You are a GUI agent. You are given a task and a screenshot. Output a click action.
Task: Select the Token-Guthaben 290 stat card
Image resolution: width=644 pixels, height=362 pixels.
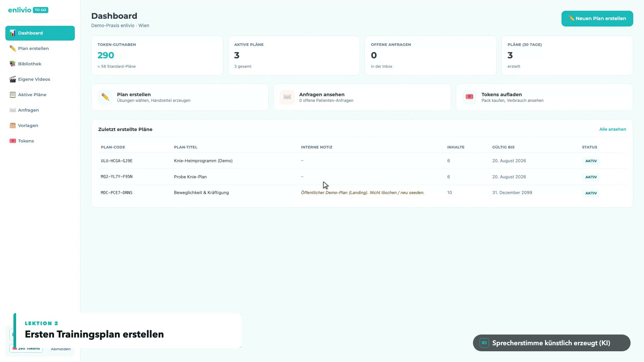157,55
